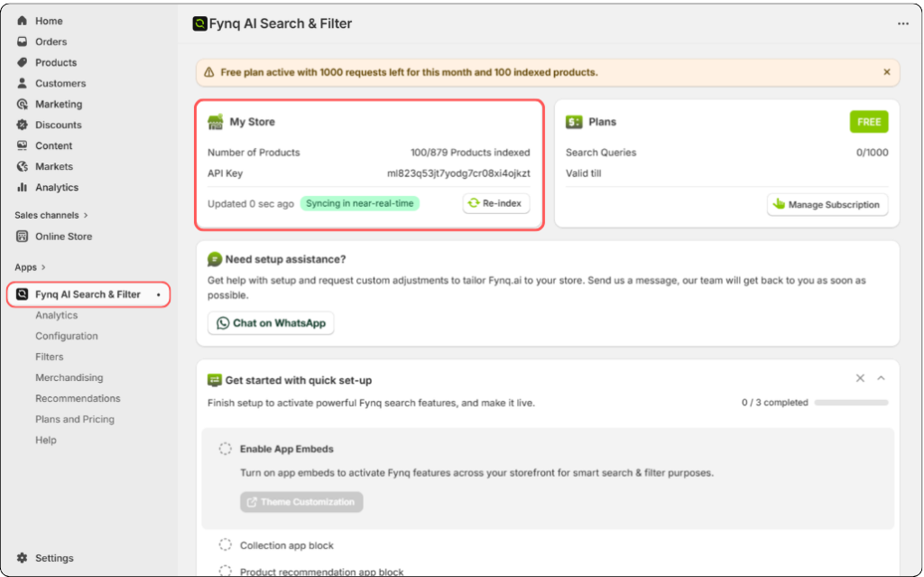Click the Fynq logo in page header
924x577 pixels.
point(199,23)
